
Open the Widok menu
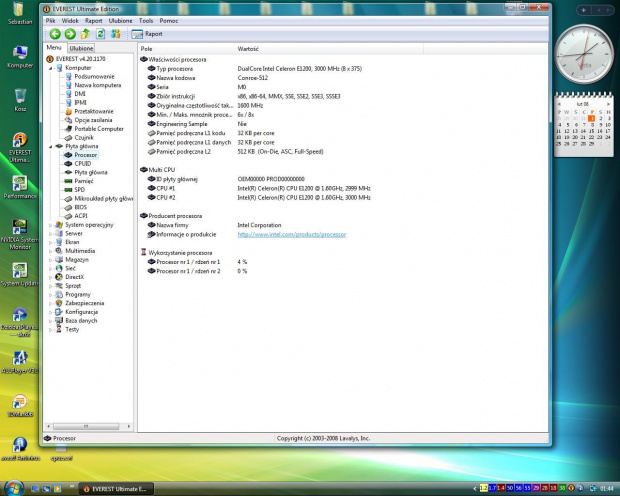pos(70,21)
